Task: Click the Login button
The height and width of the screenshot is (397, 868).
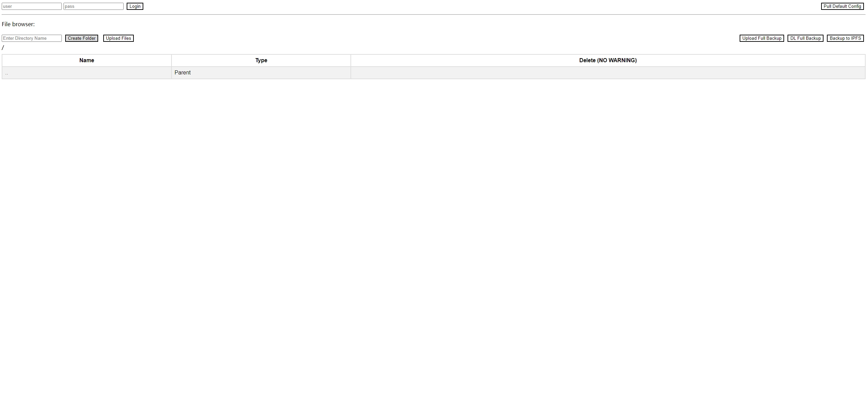Action: point(135,6)
